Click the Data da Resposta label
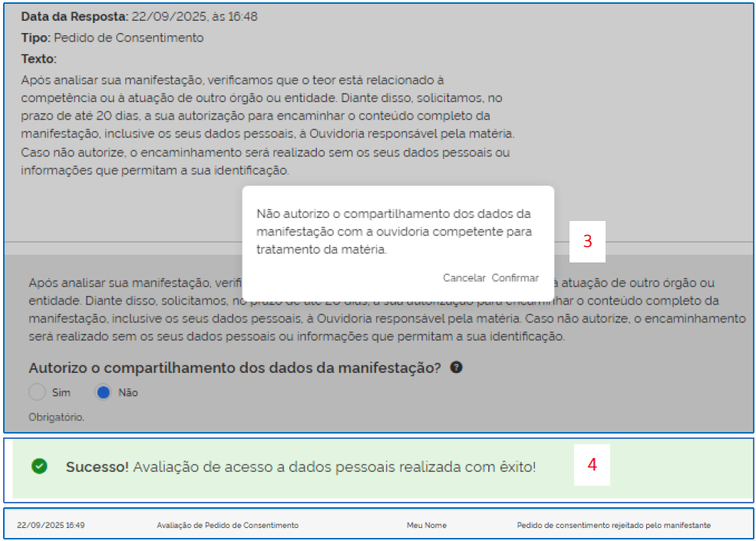The image size is (756, 541). click(x=74, y=16)
